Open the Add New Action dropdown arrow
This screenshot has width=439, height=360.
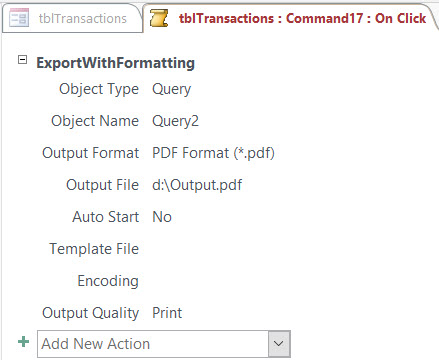click(x=279, y=344)
